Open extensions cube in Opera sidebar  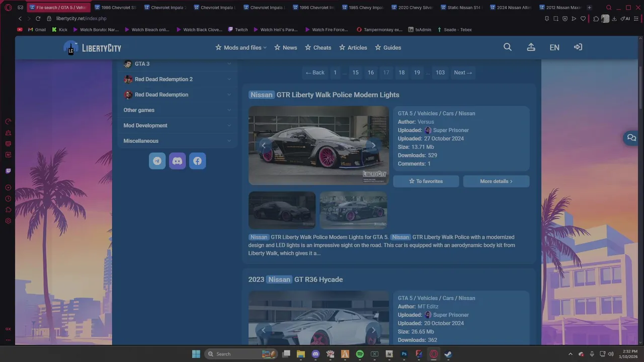pyautogui.click(x=8, y=210)
